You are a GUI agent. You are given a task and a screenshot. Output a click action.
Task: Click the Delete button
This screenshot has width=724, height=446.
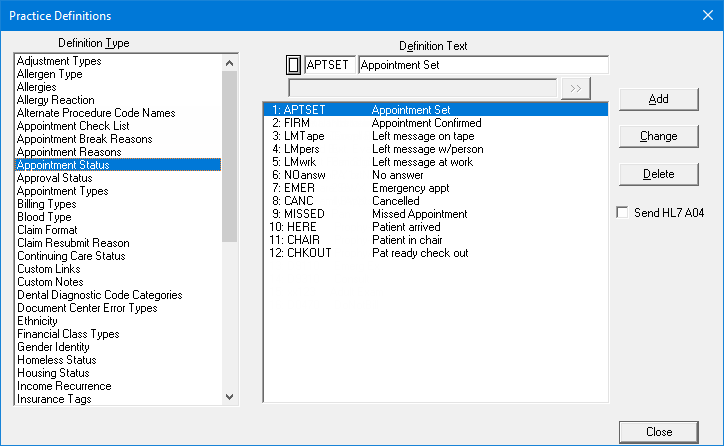pyautogui.click(x=658, y=174)
